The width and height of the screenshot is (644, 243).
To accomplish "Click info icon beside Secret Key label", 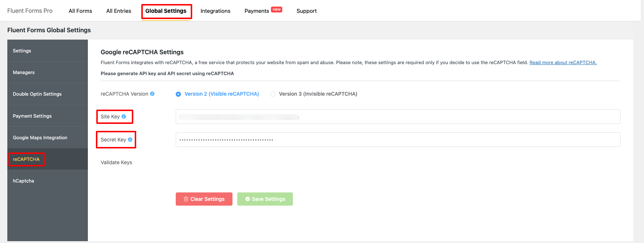I will point(130,140).
